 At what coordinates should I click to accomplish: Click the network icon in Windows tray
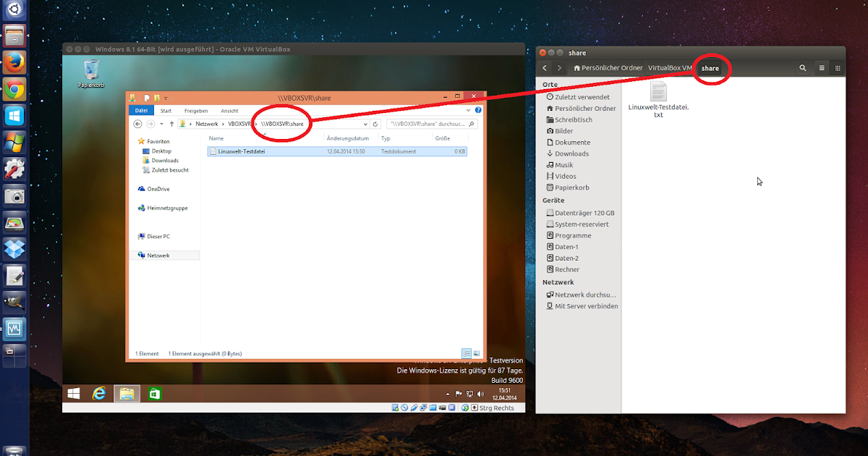(469, 394)
